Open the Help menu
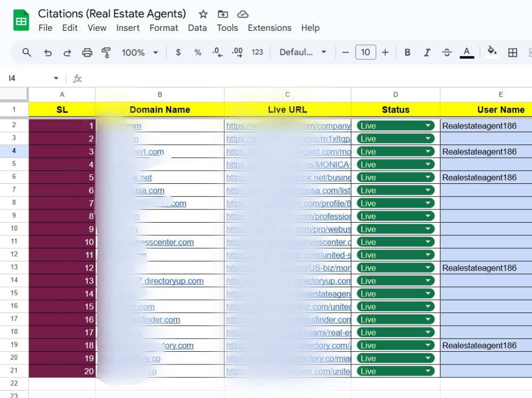Viewport: 532px width, 398px height. 311,28
